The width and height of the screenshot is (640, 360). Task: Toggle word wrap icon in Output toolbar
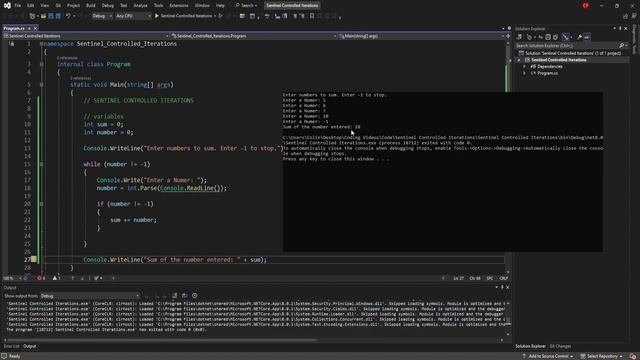184,296
